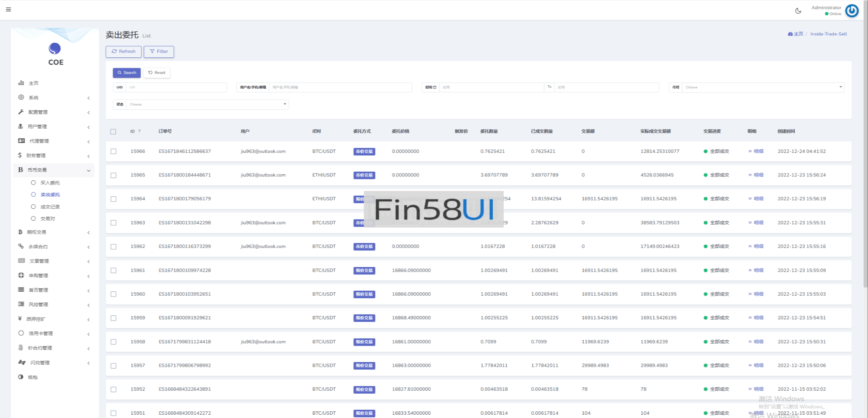Screen dimensions: 868x418
Task: Click the ID column sort arrow
Action: click(140, 131)
